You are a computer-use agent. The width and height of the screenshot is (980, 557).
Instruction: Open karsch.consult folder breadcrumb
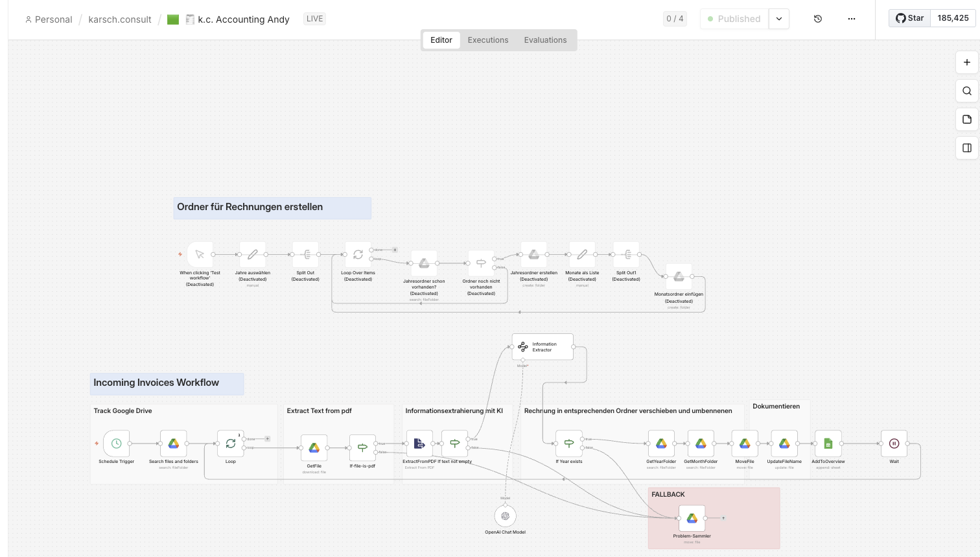click(120, 19)
